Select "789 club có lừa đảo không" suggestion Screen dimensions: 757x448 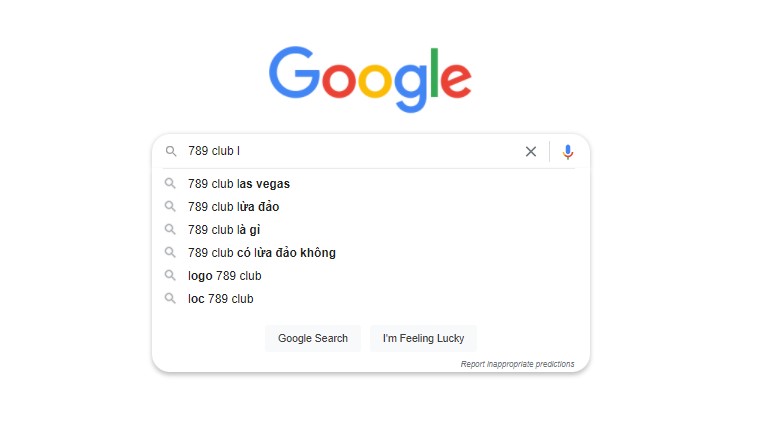click(262, 253)
